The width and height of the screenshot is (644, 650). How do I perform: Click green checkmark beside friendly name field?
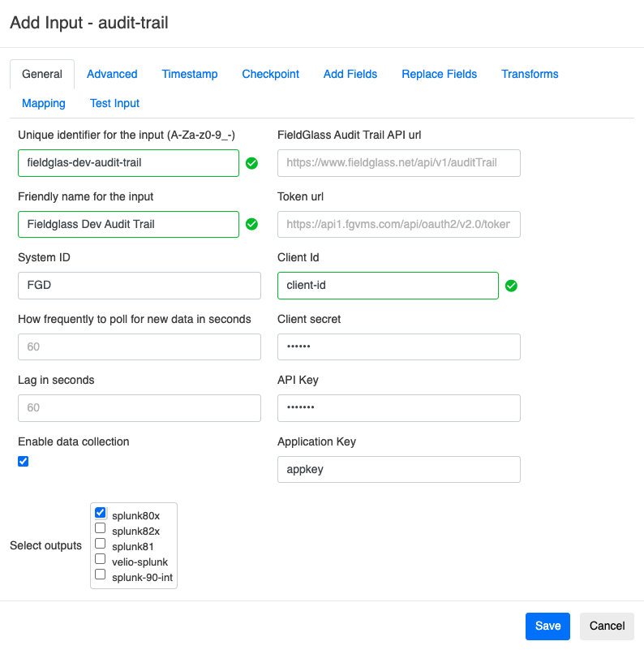[251, 224]
